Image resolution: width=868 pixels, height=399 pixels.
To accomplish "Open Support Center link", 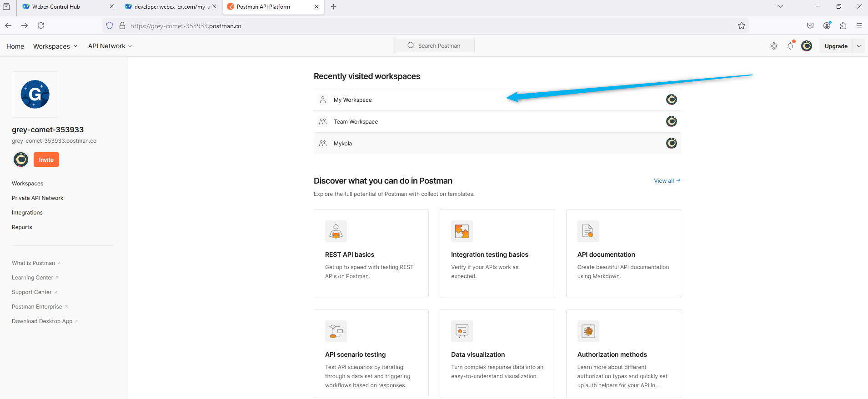I will tap(35, 292).
